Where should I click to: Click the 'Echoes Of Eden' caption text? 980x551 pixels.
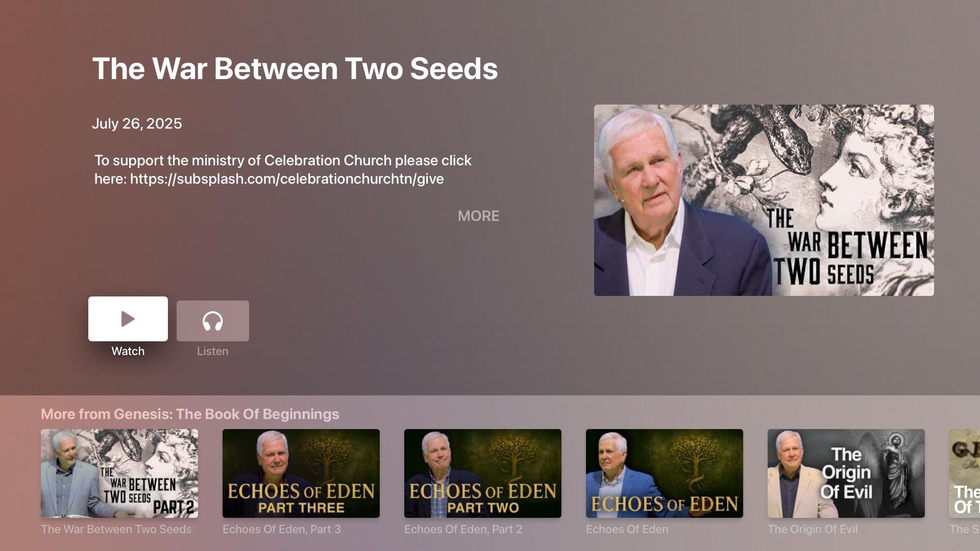[627, 529]
